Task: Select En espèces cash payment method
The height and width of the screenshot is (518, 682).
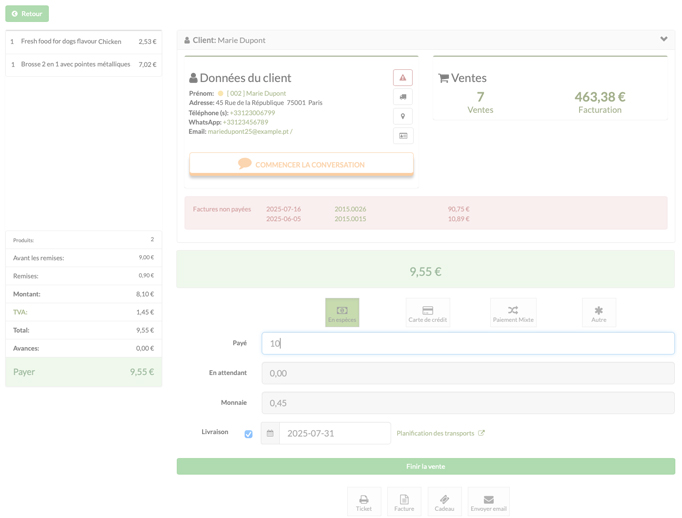Action: (342, 313)
